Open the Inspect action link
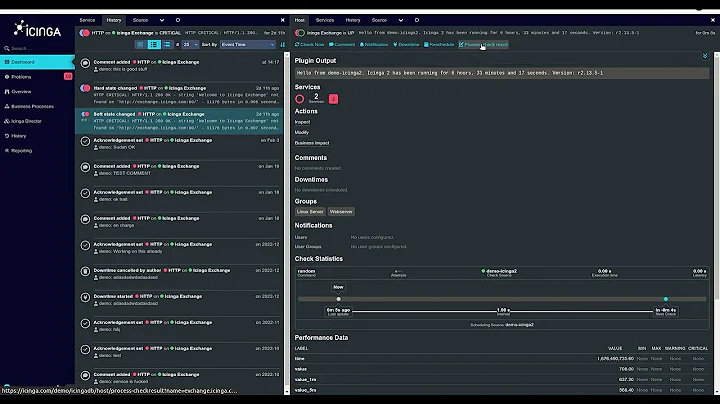The width and height of the screenshot is (720, 404). coord(302,122)
